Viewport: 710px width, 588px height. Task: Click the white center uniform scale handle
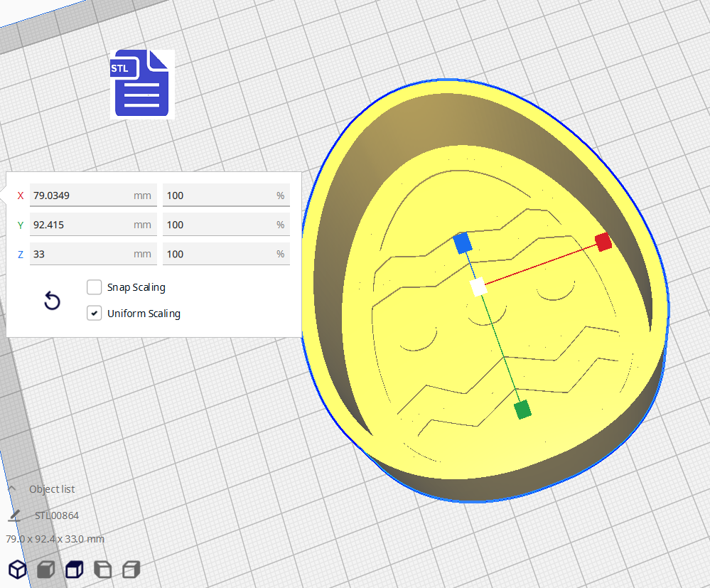coord(478,287)
